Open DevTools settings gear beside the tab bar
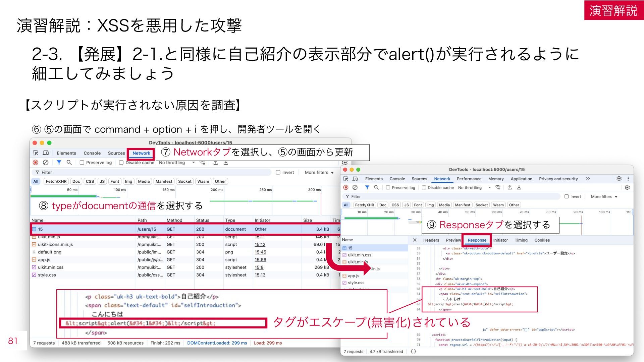 click(619, 179)
